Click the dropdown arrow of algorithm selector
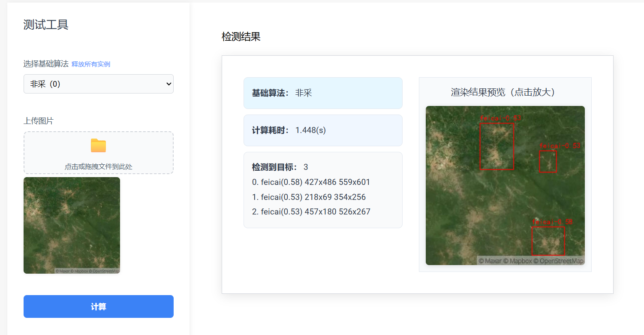 168,84
